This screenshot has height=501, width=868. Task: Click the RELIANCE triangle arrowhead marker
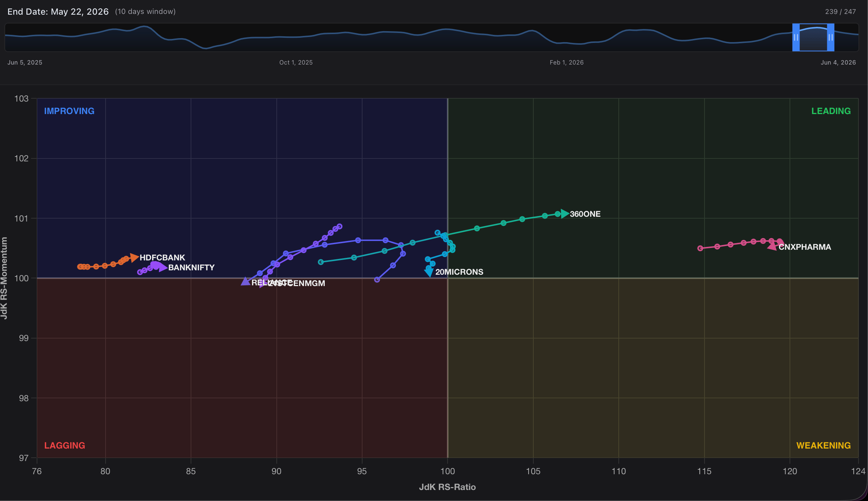(x=246, y=281)
